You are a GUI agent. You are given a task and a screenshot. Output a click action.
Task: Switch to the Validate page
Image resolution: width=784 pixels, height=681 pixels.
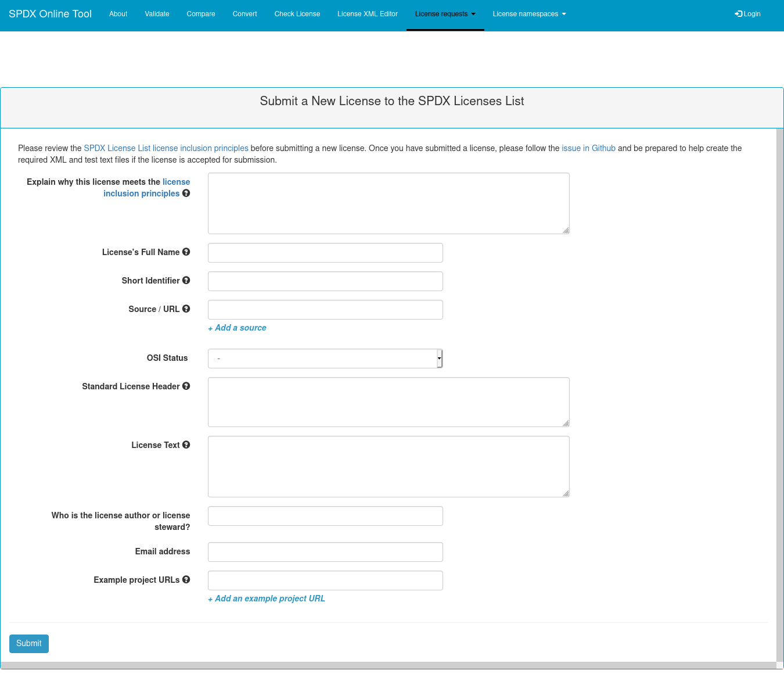(x=157, y=13)
